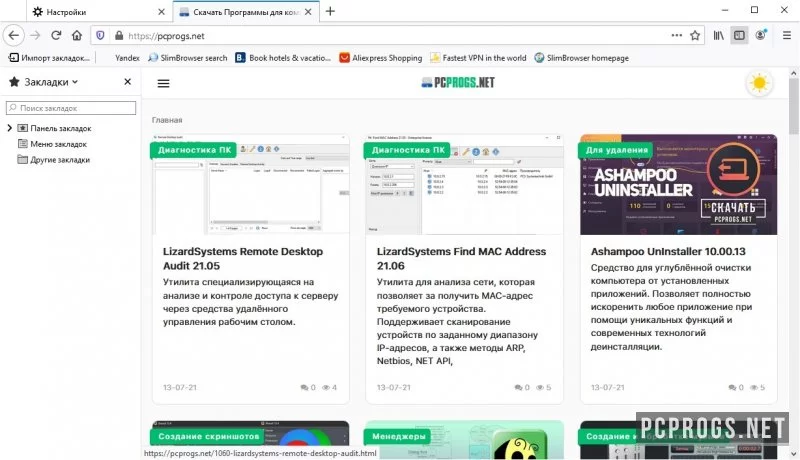The height and width of the screenshot is (460, 800).
Task: Open Импорт закладок bookmark
Action: (x=49, y=58)
